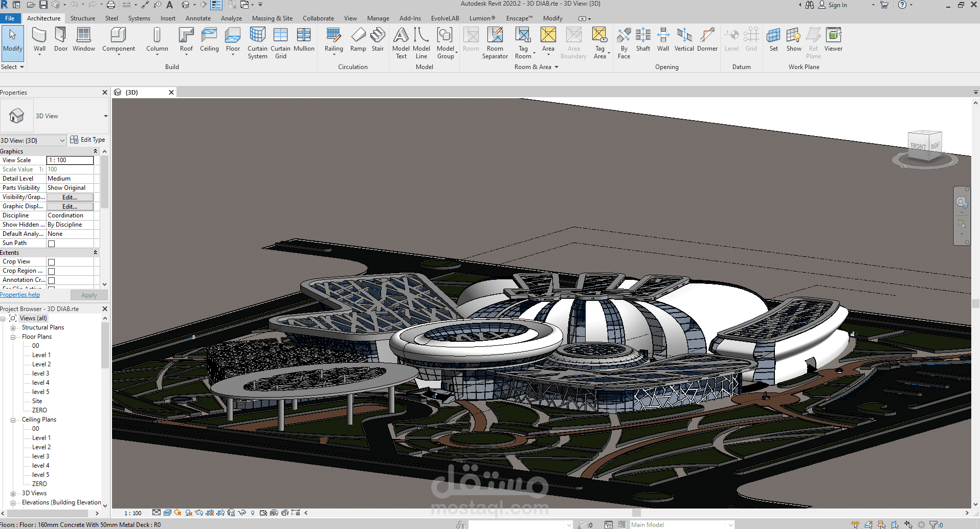The height and width of the screenshot is (529, 980).
Task: Close the Properties palette
Action: [x=105, y=93]
